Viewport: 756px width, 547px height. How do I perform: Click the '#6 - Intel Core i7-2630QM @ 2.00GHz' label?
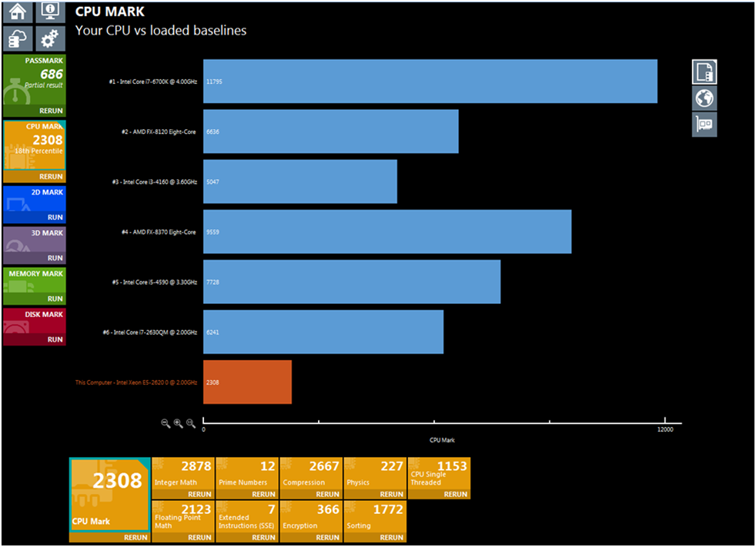click(x=150, y=332)
